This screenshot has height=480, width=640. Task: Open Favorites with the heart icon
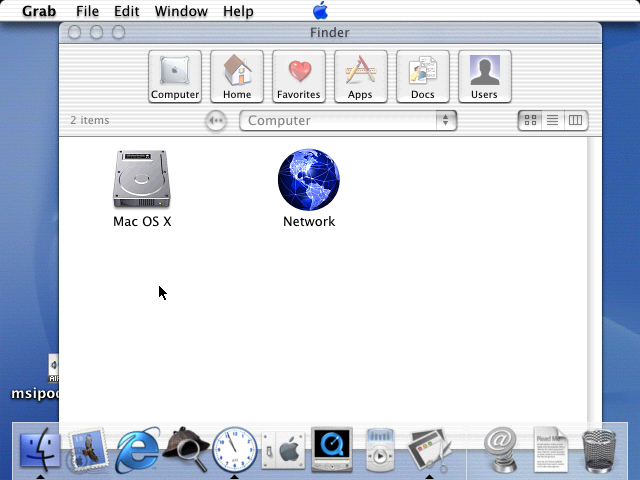click(x=299, y=76)
